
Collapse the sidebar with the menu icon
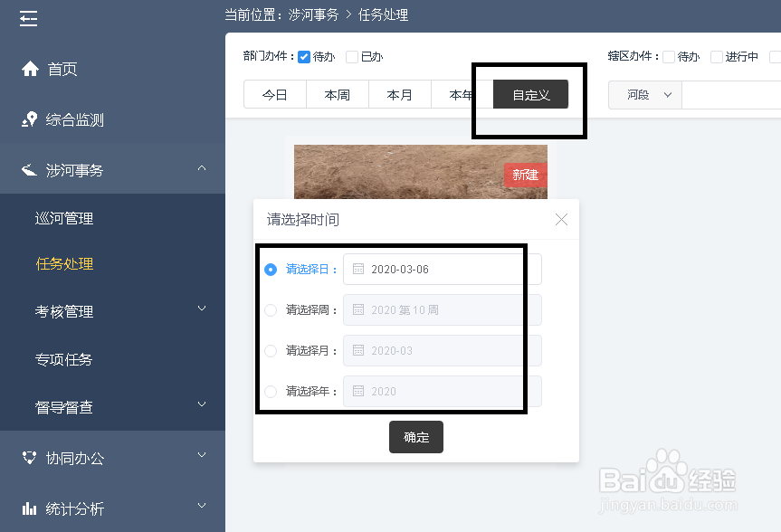[28, 19]
